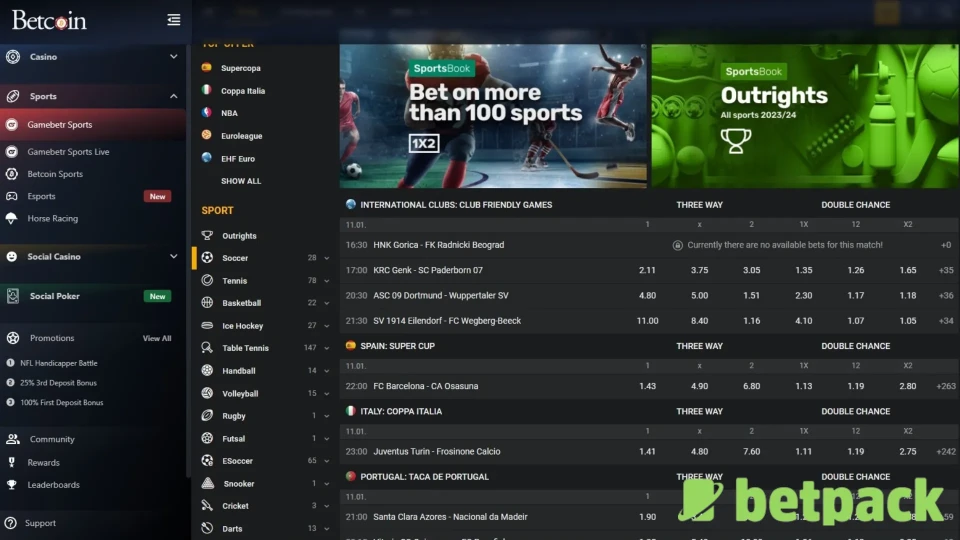Select the Rugby ball icon
Viewport: 960px width, 540px height.
coord(208,416)
